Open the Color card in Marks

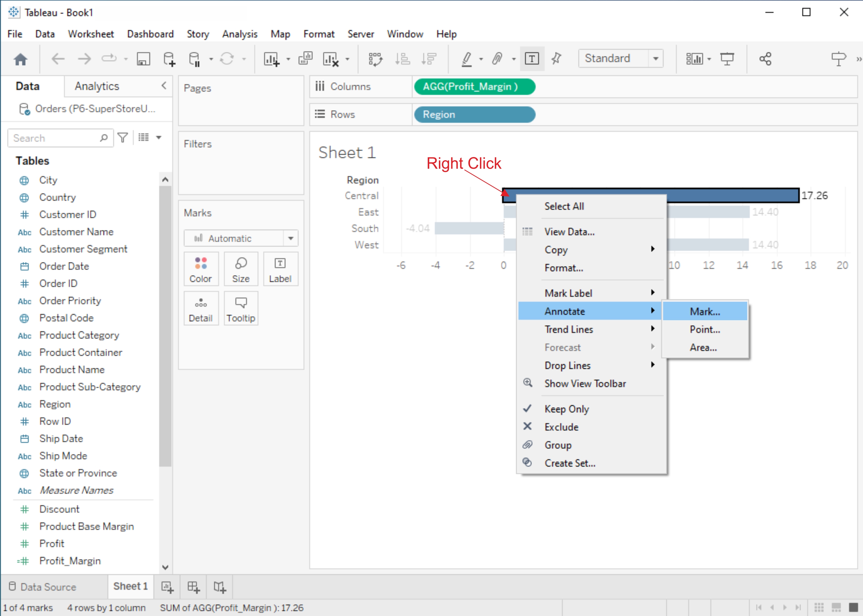coord(201,269)
